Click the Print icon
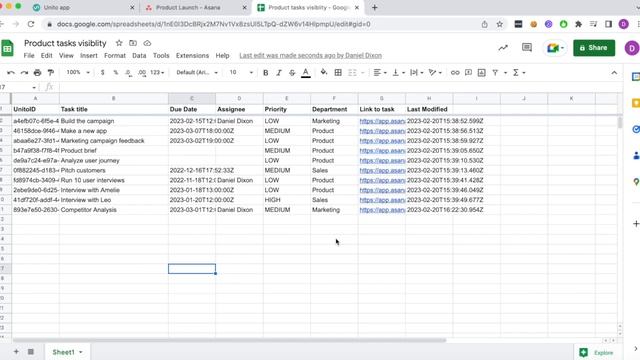The width and height of the screenshot is (640, 360). pos(37,73)
